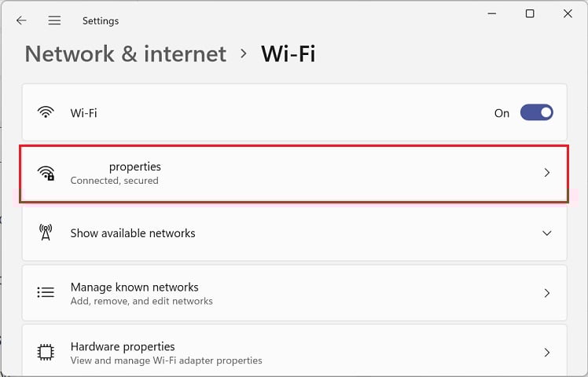The height and width of the screenshot is (377, 588).
Task: Click the chip icon for Hardware properties
Action: pyautogui.click(x=46, y=353)
